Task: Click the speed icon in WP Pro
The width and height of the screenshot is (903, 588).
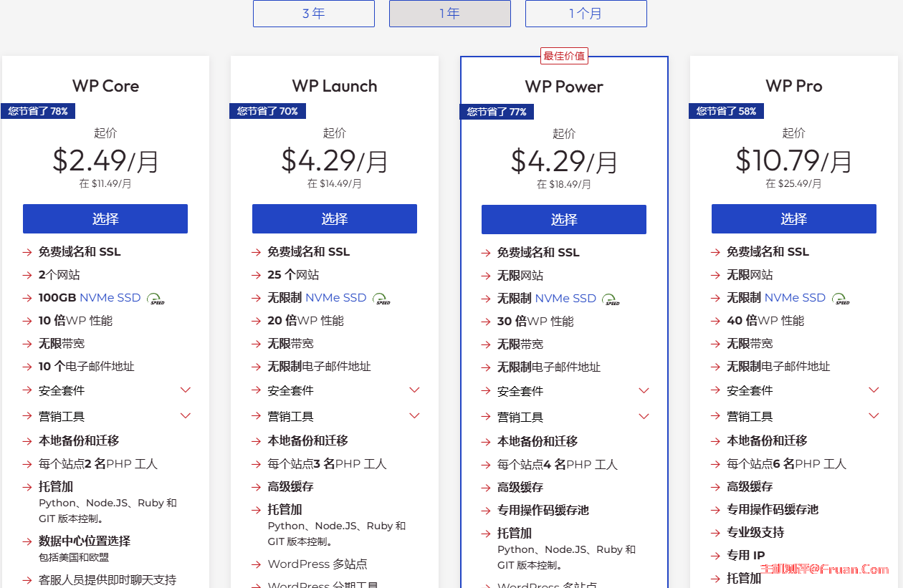Action: [x=841, y=299]
